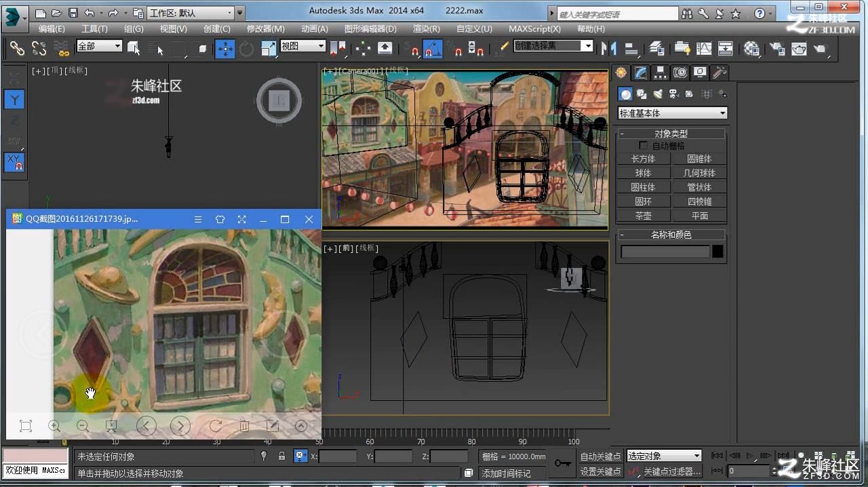The height and width of the screenshot is (487, 868).
Task: Toggle XY plane constraint button
Action: pyautogui.click(x=14, y=163)
